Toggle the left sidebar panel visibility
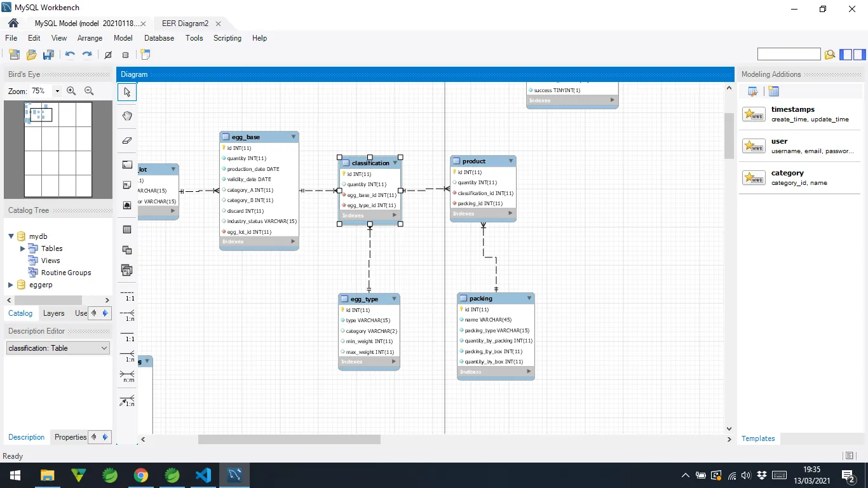This screenshot has height=488, width=868. (x=846, y=55)
